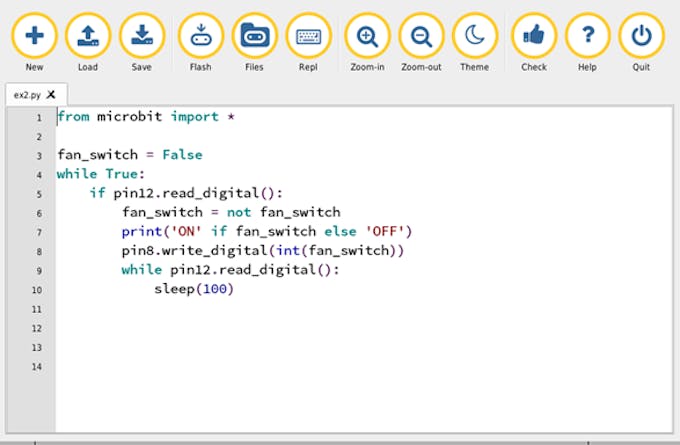Image resolution: width=680 pixels, height=445 pixels.
Task: Click line number 14 in the gutter
Action: [x=38, y=367]
